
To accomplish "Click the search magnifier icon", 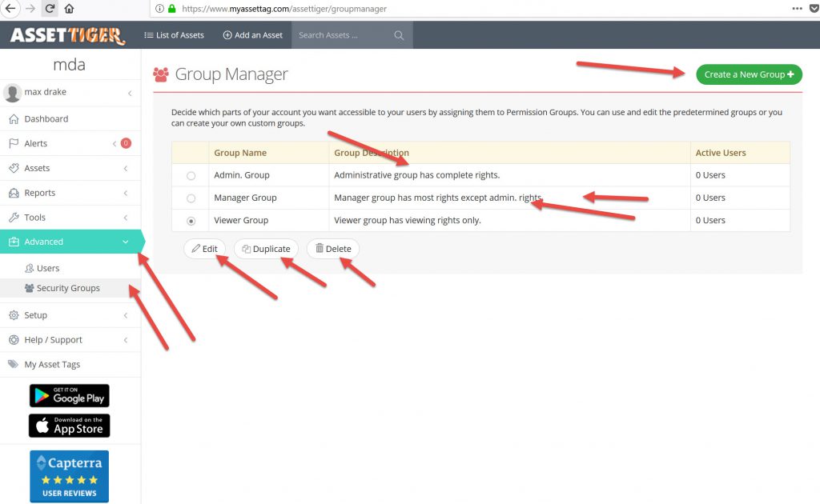I will click(x=399, y=35).
